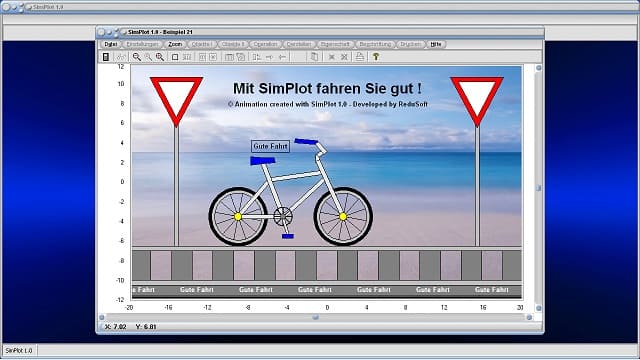Viewport: 640px width, 360px height.
Task: Click the vertical slider's middle handle
Action: pyautogui.click(x=538, y=188)
